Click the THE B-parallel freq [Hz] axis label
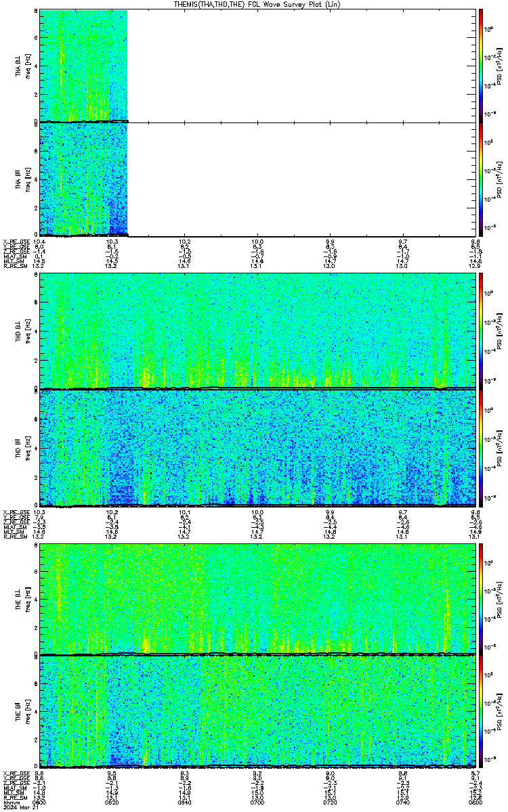Image resolution: width=508 pixels, height=812 pixels. pos(26,711)
